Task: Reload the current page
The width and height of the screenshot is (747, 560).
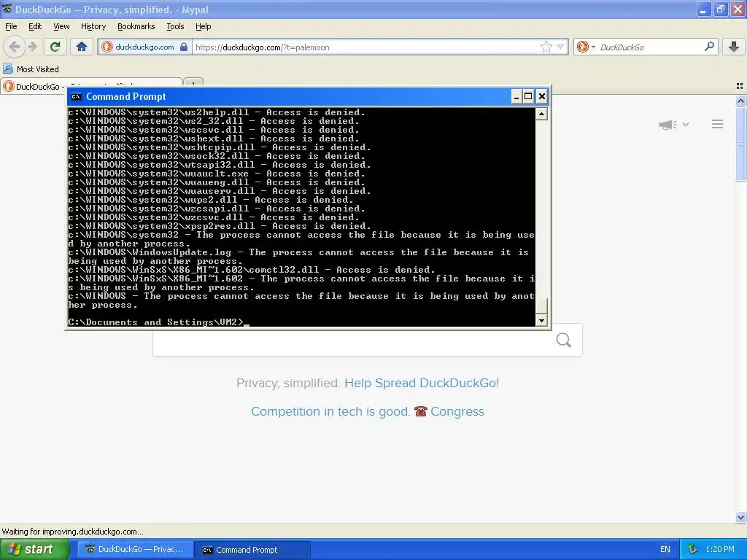Action: pos(55,47)
